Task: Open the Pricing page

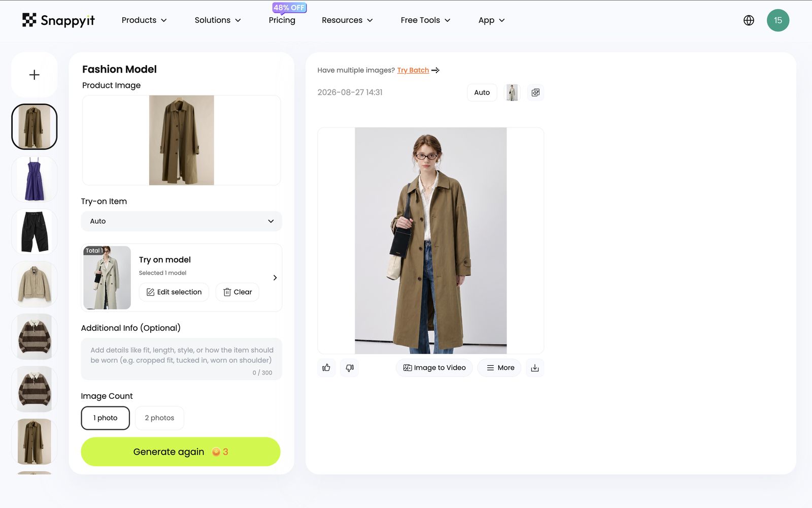Action: (x=282, y=20)
